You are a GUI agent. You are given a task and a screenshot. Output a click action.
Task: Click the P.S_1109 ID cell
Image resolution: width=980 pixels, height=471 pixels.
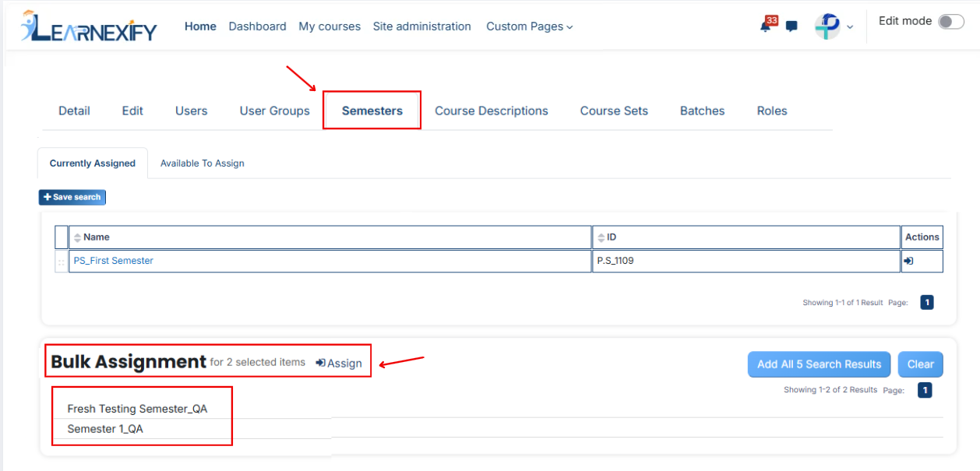tap(746, 261)
